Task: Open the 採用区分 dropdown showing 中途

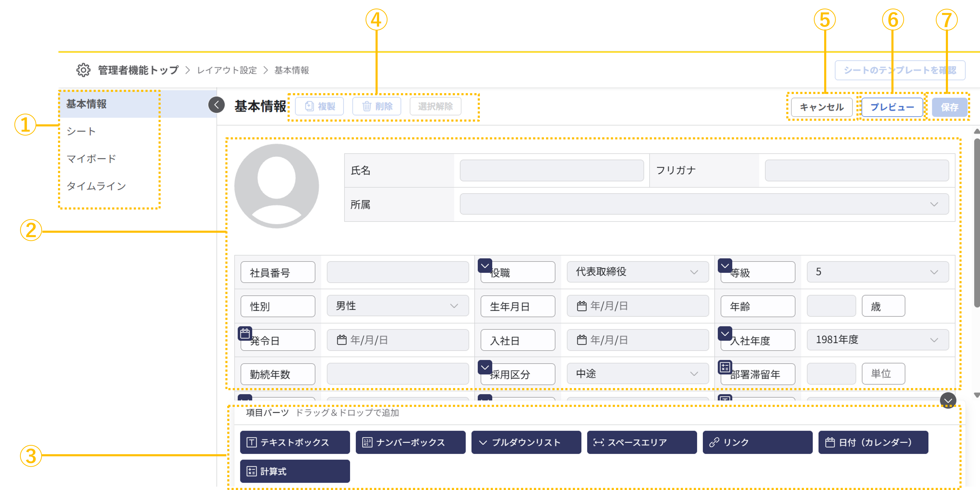Action: coord(638,374)
